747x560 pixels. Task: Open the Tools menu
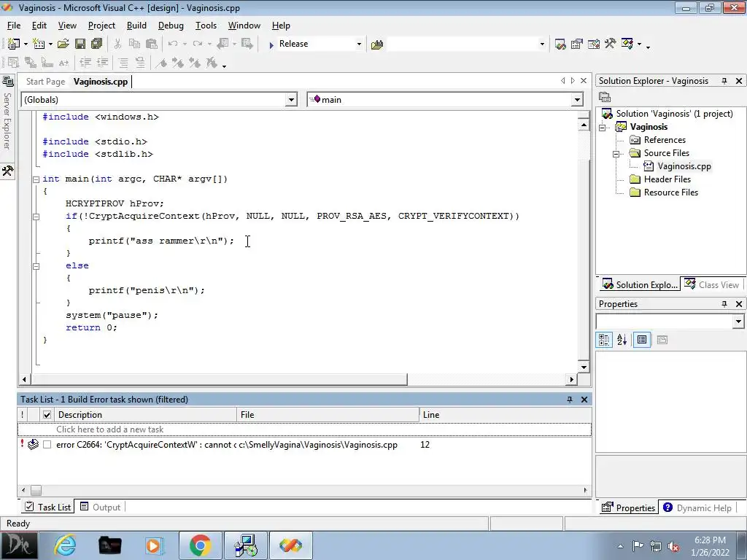click(x=206, y=26)
